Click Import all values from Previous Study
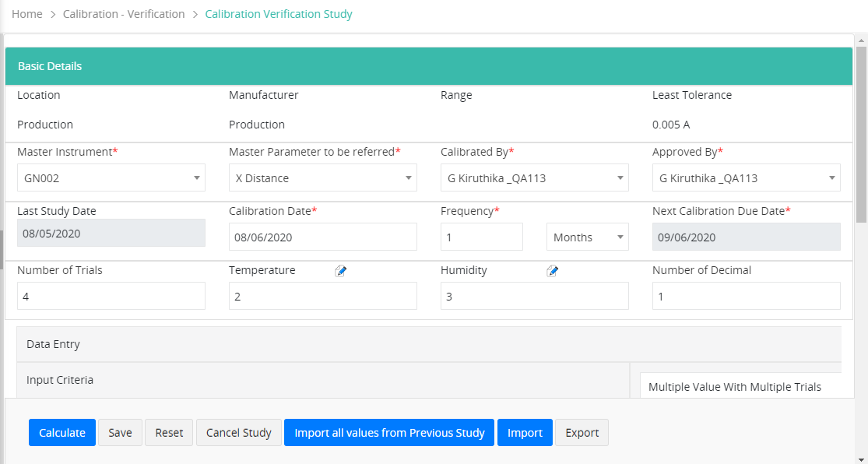The width and height of the screenshot is (868, 464). click(x=389, y=432)
